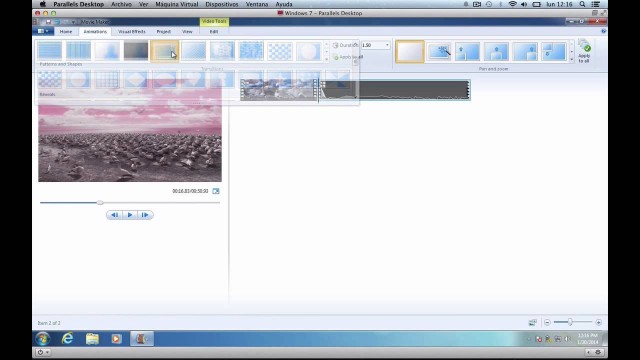640x360 pixels.
Task: Undo from quick access toolbar
Action: pos(57,22)
